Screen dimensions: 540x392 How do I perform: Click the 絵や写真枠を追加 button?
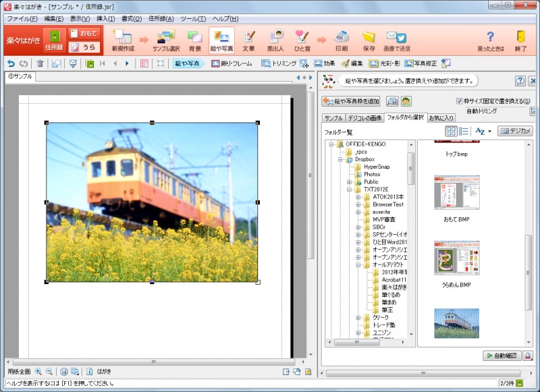coord(351,101)
